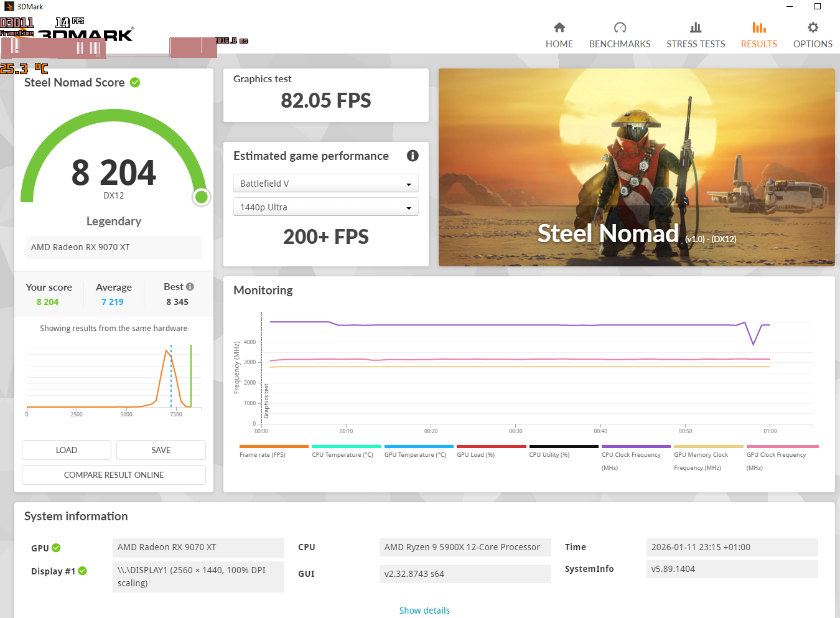
Task: Click the Show details link
Action: [424, 611]
